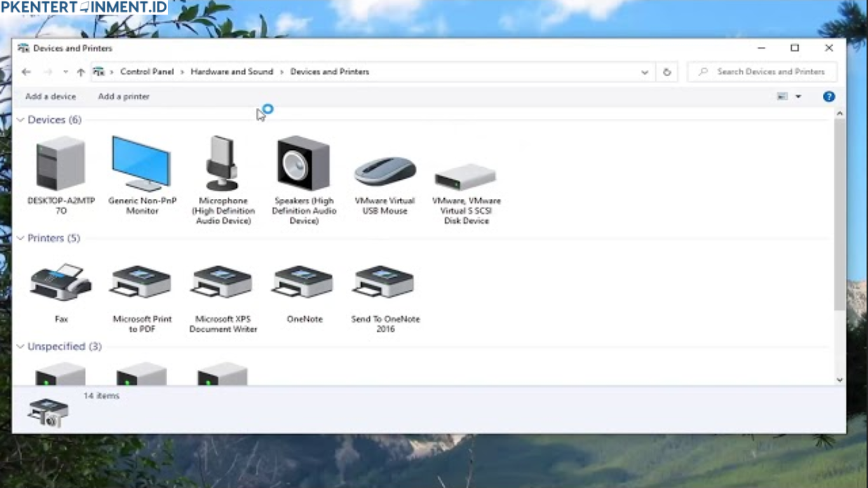Select the Microsoft XPS Document Writer
Viewport: 868px width, 488px height.
click(x=222, y=283)
